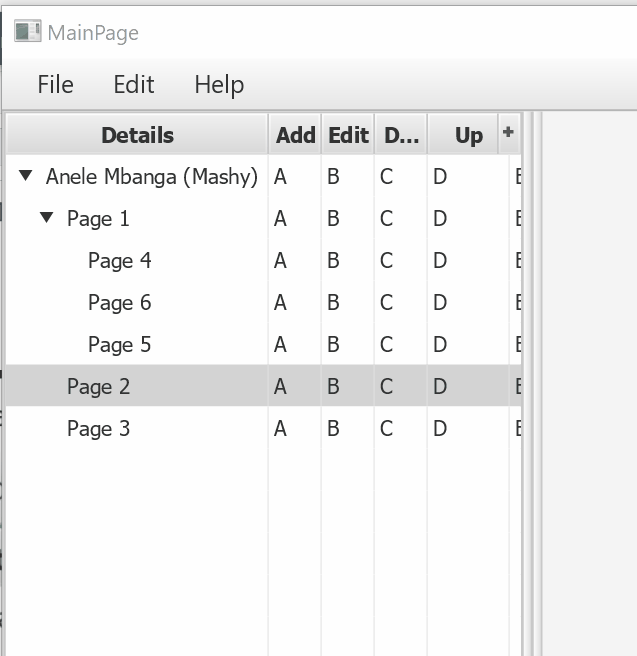
Task: Click the Edit column header
Action: click(348, 135)
